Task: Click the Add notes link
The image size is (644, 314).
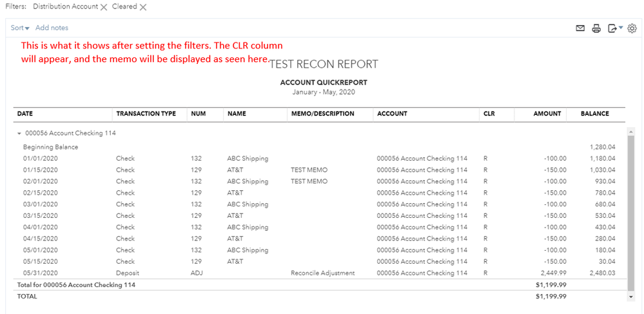Action: click(x=52, y=28)
